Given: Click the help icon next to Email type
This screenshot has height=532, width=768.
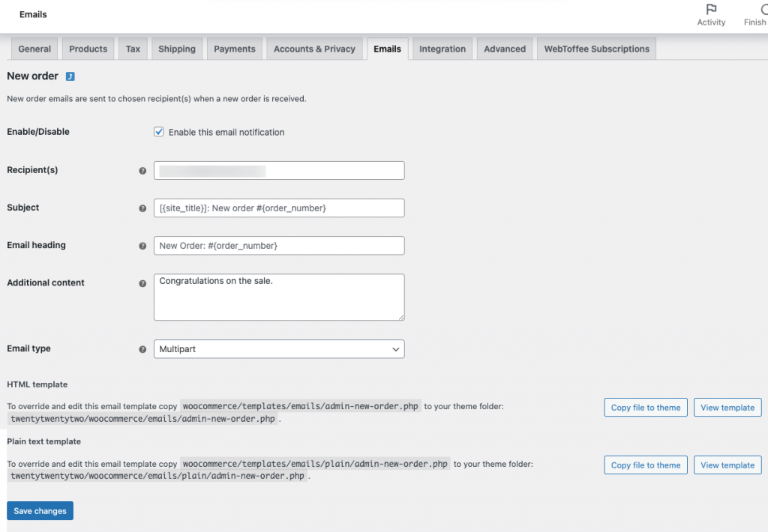Looking at the screenshot, I should point(142,349).
